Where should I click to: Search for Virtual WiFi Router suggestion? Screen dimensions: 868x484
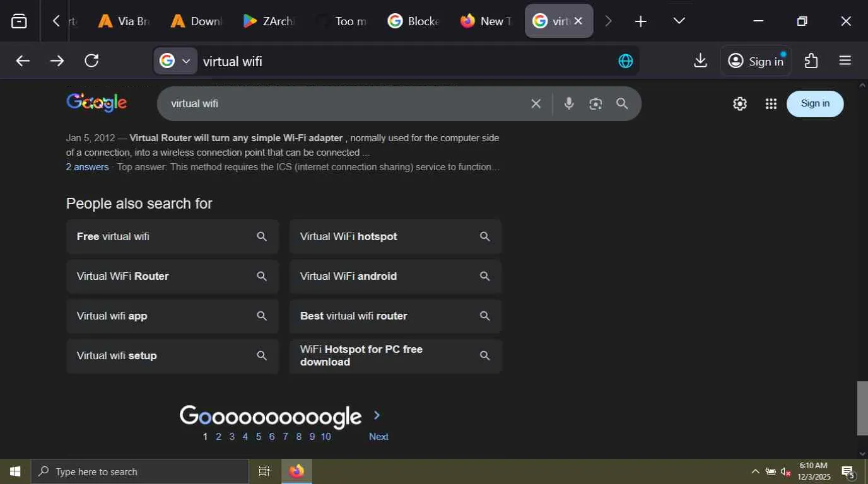[172, 276]
